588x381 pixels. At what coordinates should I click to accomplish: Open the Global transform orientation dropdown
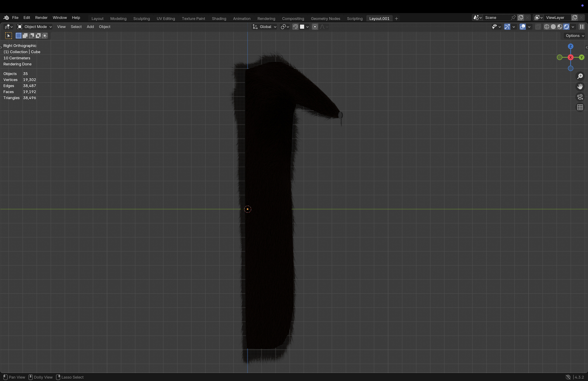[x=264, y=27]
